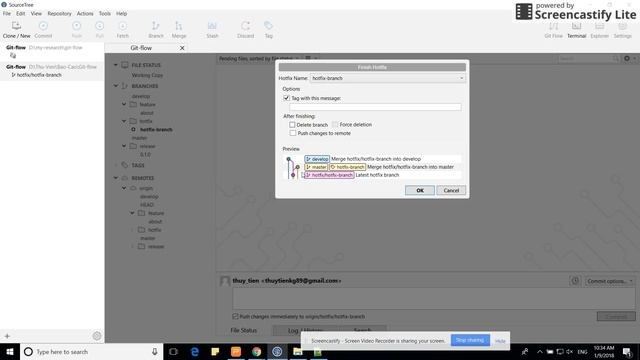Click the Push toolbar icon
This screenshot has width=640, height=360.
point(76,26)
